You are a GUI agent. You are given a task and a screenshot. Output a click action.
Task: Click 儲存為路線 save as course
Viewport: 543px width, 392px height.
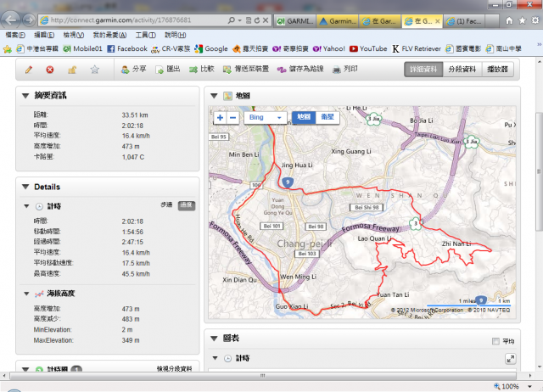(300, 70)
